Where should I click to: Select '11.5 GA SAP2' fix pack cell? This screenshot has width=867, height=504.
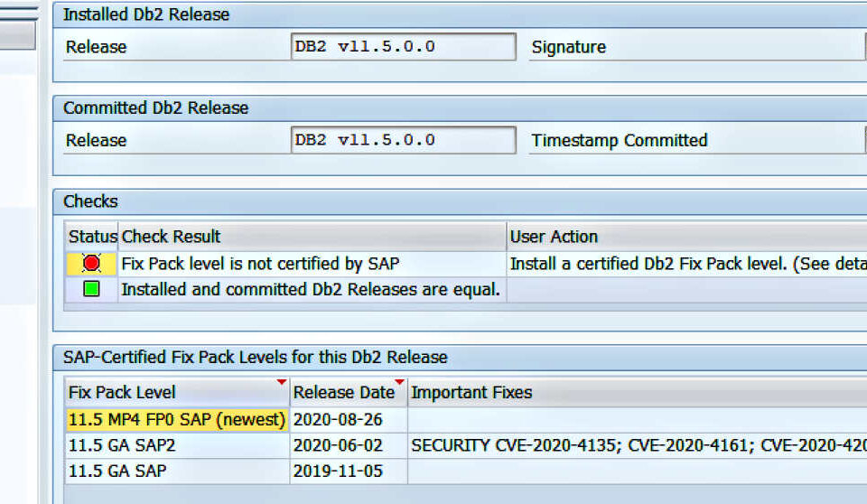click(177, 445)
